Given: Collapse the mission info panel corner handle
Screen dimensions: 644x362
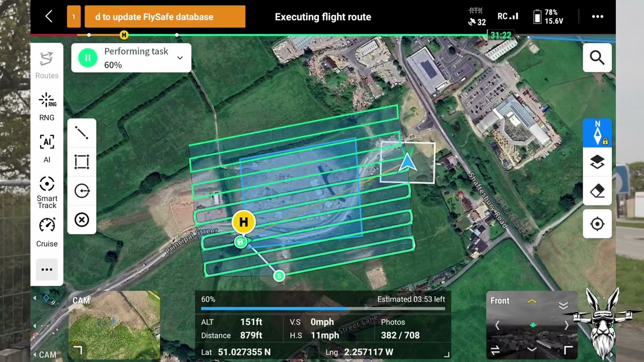Looking at the screenshot, I should (446, 354).
